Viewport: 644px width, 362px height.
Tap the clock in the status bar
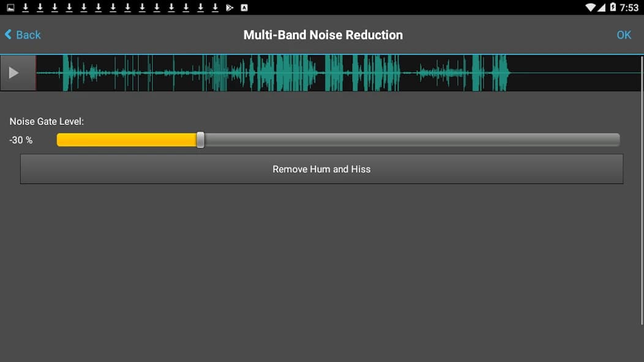point(629,7)
